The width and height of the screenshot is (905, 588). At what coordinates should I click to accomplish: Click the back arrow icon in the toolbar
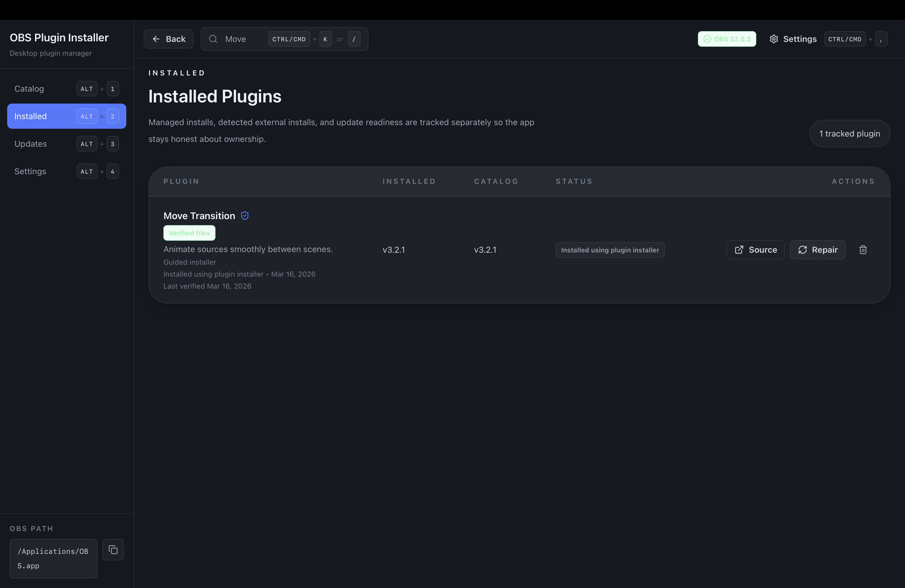click(157, 39)
